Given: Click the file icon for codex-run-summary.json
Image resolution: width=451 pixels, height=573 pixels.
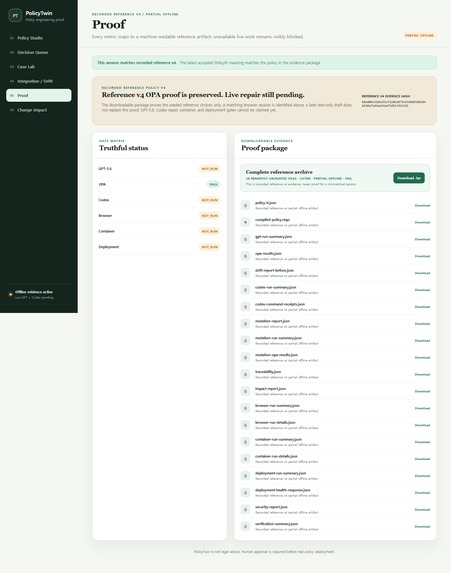Looking at the screenshot, I should (x=245, y=290).
